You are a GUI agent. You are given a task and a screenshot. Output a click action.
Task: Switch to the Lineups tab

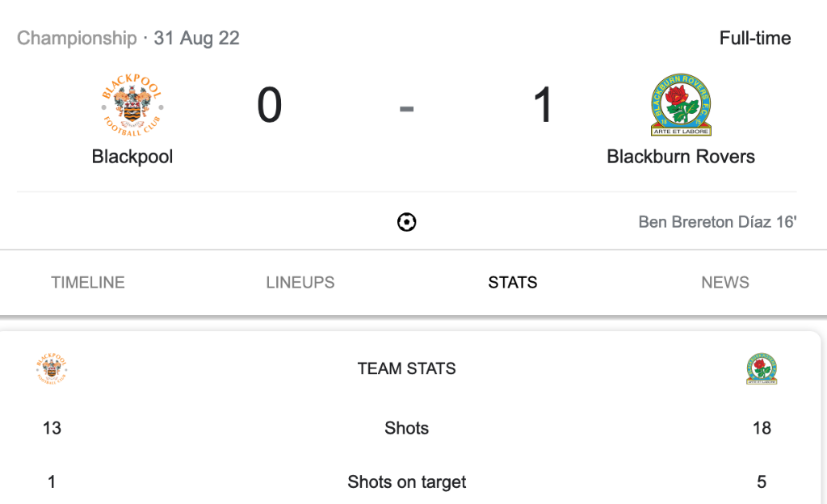click(x=300, y=283)
